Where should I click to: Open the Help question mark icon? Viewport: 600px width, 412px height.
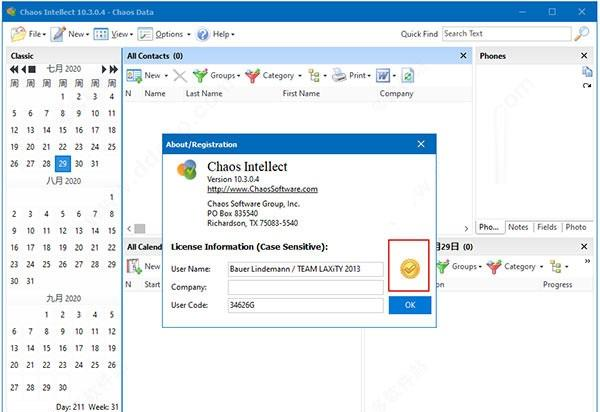203,34
